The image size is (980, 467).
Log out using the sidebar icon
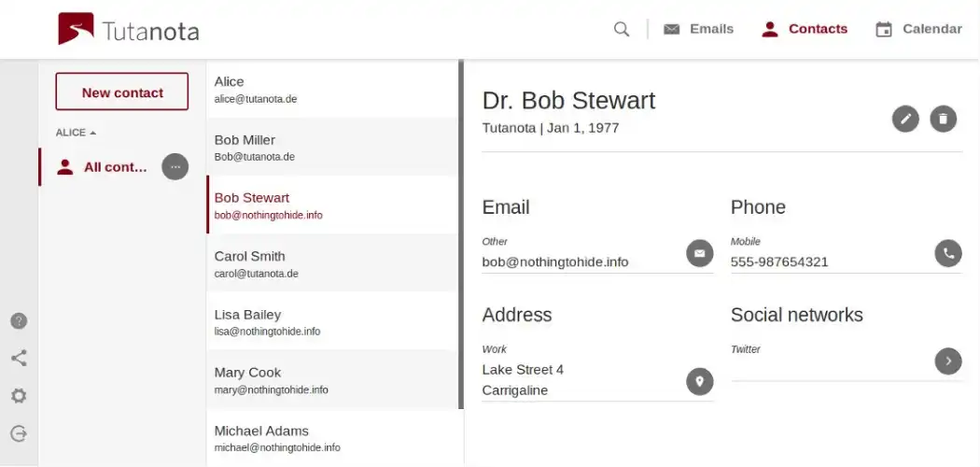click(x=19, y=433)
